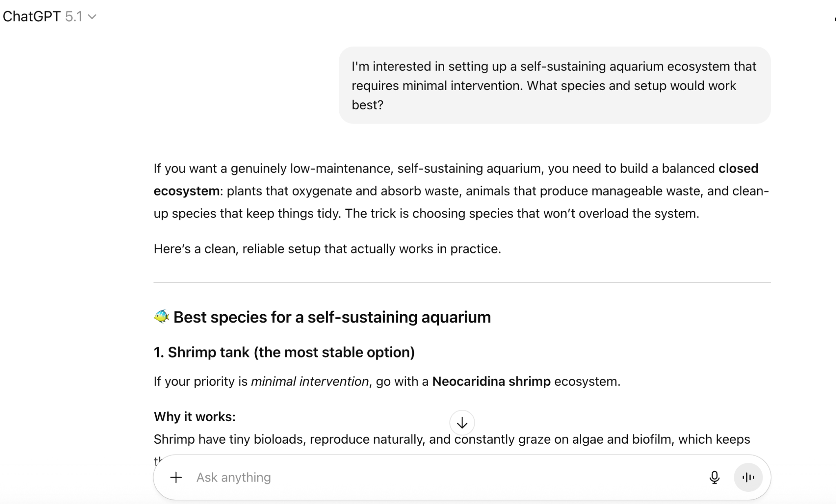Viewport: 836px width, 504px height.
Task: Click the plus attach icon in composer
Action: tap(176, 477)
